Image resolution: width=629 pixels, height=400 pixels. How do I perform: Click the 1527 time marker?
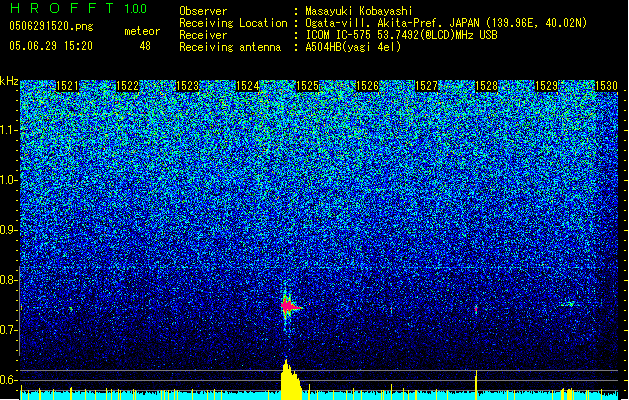click(426, 86)
